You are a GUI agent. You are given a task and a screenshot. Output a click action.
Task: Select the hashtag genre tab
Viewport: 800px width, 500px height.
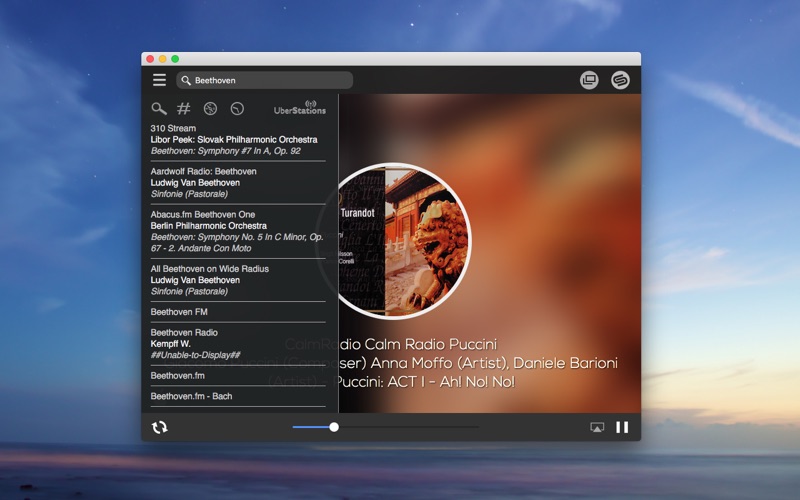point(184,109)
